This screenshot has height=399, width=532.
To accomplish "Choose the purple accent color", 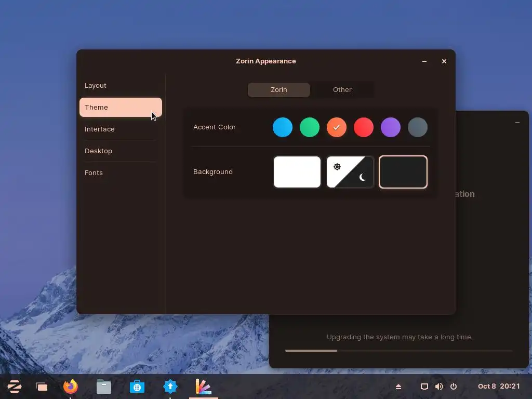I will 391,127.
